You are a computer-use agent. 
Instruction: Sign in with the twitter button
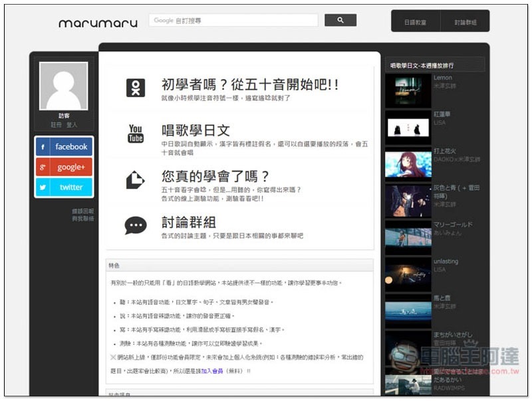[64, 187]
